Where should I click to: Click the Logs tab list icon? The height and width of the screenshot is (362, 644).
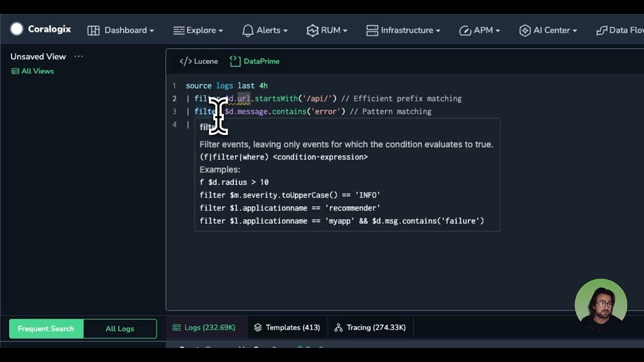pyautogui.click(x=177, y=327)
